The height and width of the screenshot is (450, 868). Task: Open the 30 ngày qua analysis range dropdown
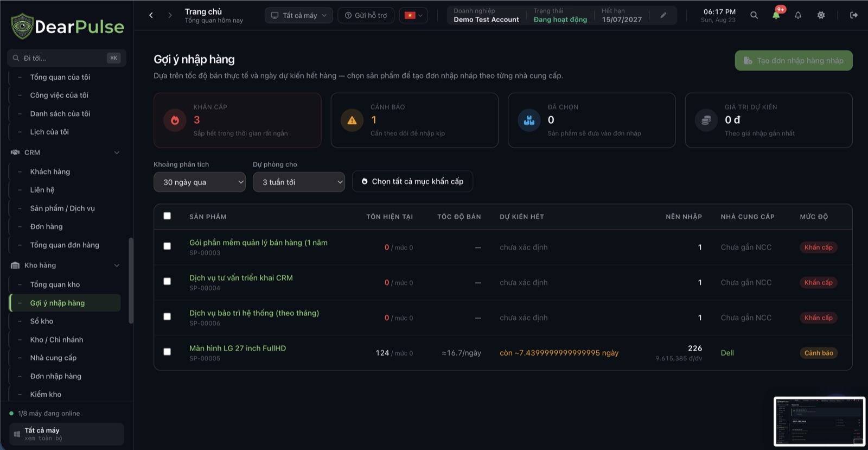(200, 182)
